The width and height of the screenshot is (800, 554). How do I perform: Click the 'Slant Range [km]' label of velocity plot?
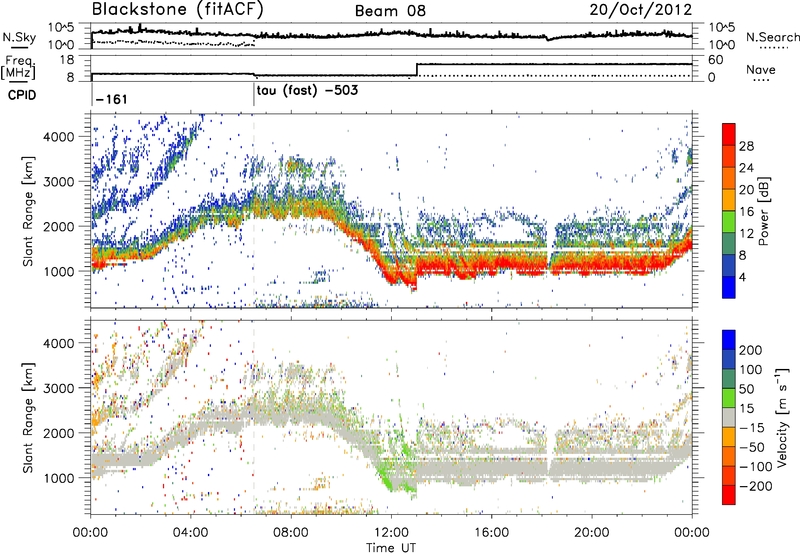28,418
